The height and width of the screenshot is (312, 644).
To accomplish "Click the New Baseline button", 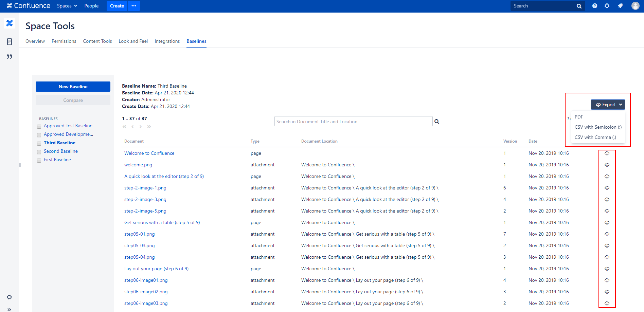I will point(73,87).
